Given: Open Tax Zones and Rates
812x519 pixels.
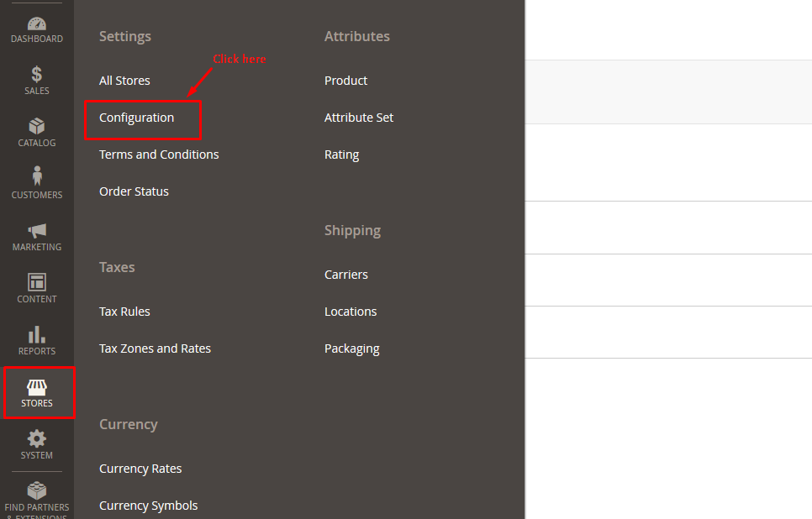Looking at the screenshot, I should 155,349.
